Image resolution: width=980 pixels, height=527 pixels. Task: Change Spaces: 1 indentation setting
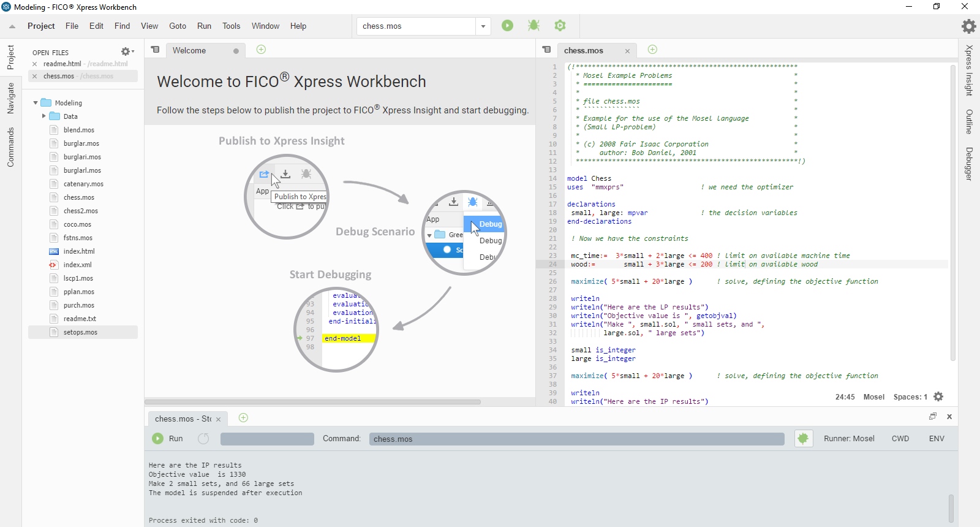click(910, 397)
